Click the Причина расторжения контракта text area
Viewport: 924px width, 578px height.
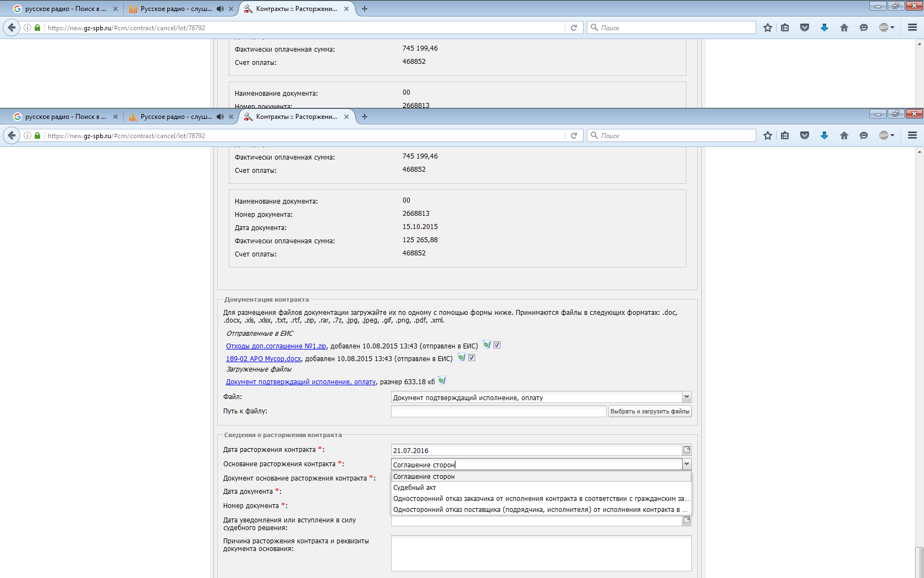tap(541, 553)
